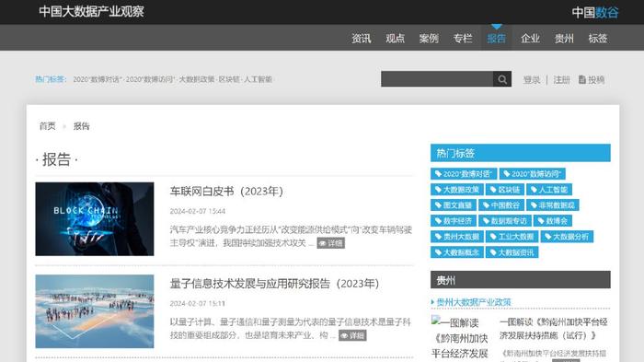Click the 注册 register link

tap(561, 80)
